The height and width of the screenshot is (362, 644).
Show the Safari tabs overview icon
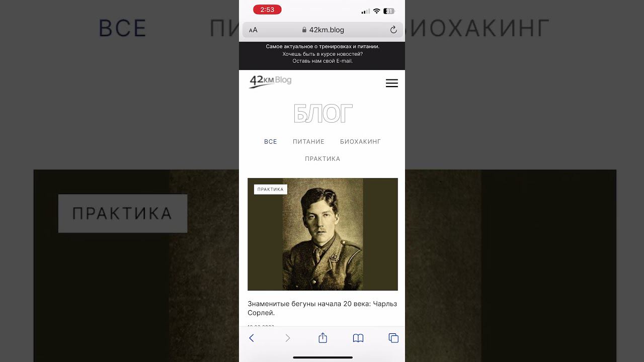[393, 338]
